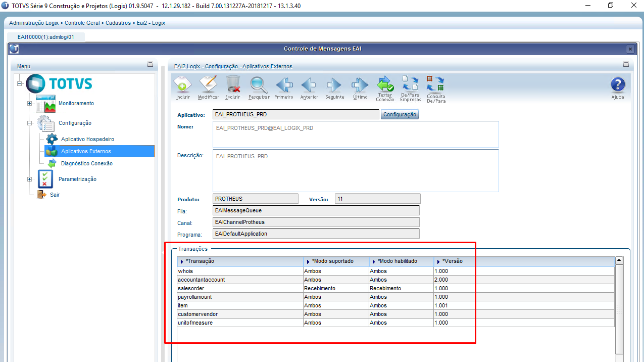Select the unitofmeasure transaction row
This screenshot has width=644, height=362.
(395, 323)
